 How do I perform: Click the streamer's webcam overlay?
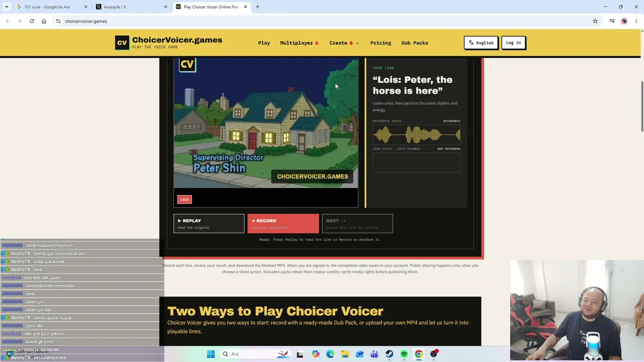(x=577, y=311)
